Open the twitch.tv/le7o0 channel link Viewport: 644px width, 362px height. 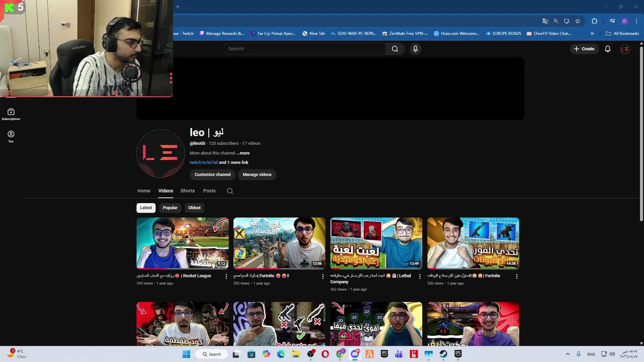pyautogui.click(x=204, y=162)
